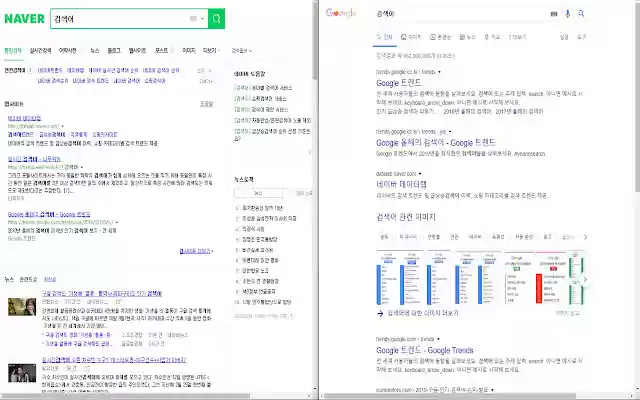This screenshot has height=400, width=640.
Task: Open '실시간 검색어 - 나무위키' Naver result
Action: point(34,159)
